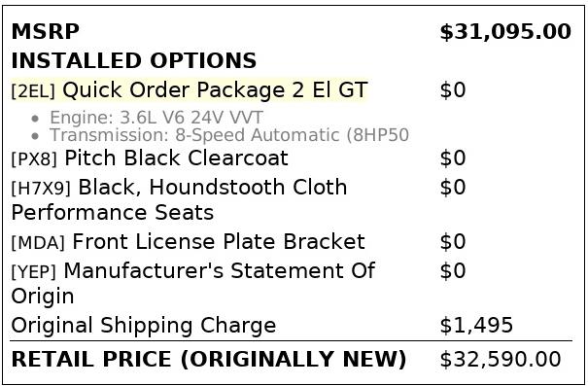Click the highlighted Quick Order Package 2 El GT

[215, 90]
